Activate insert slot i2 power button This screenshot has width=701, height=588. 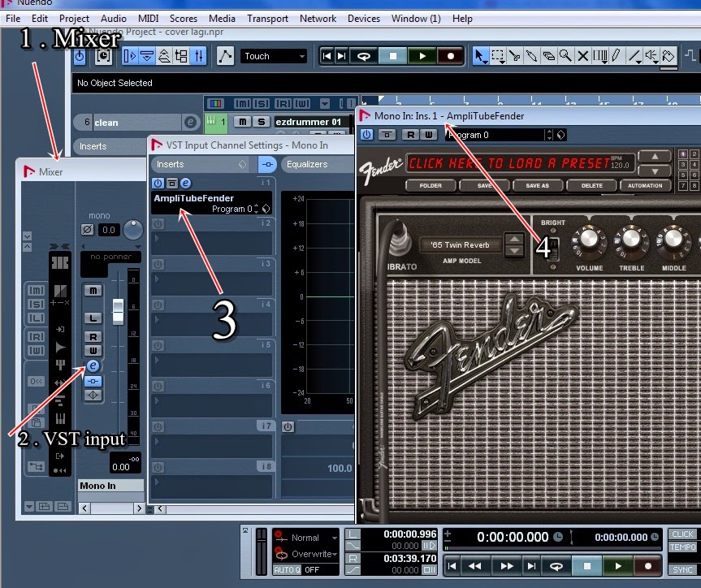click(x=158, y=223)
